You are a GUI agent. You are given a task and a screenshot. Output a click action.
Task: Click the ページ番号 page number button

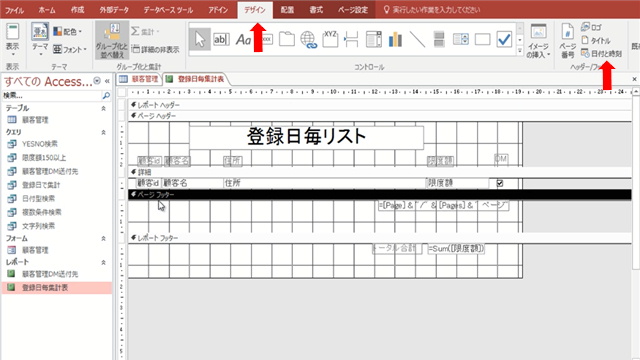(x=567, y=41)
